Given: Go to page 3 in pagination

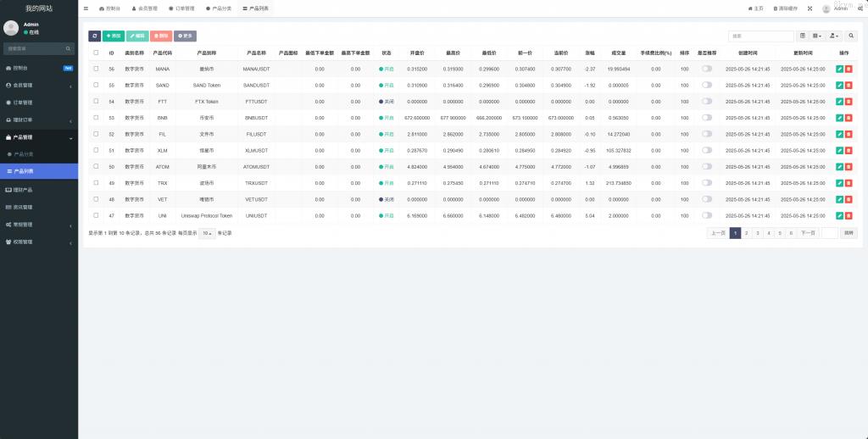Looking at the screenshot, I should click(757, 232).
